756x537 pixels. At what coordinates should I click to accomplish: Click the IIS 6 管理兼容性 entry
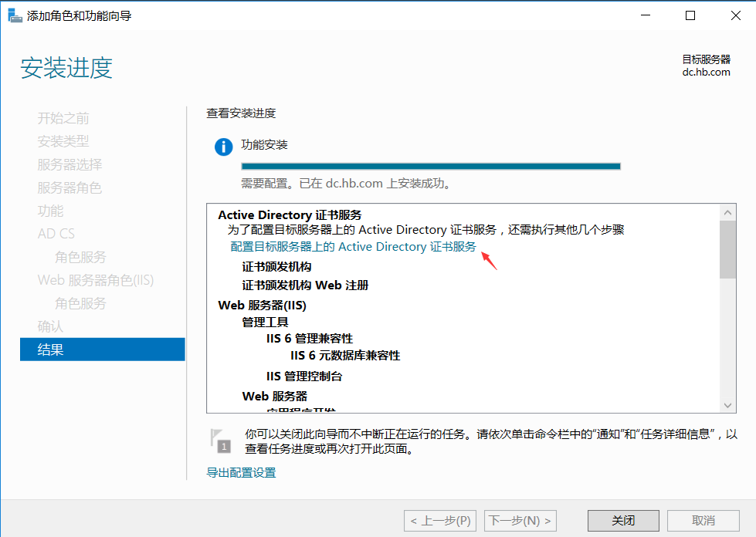point(310,339)
